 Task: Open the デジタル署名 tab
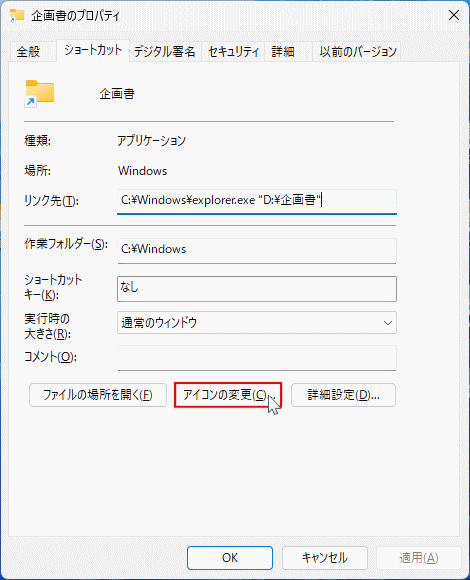click(164, 51)
